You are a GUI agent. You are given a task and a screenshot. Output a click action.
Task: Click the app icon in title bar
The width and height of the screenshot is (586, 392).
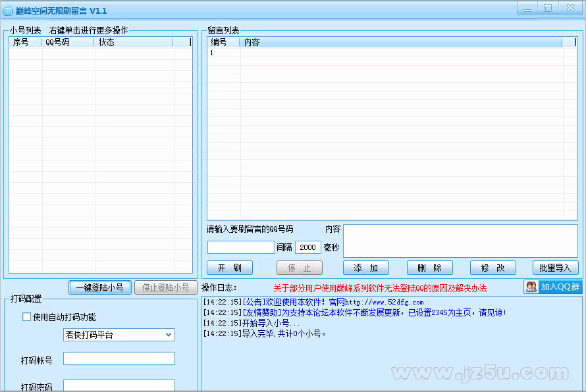7,11
